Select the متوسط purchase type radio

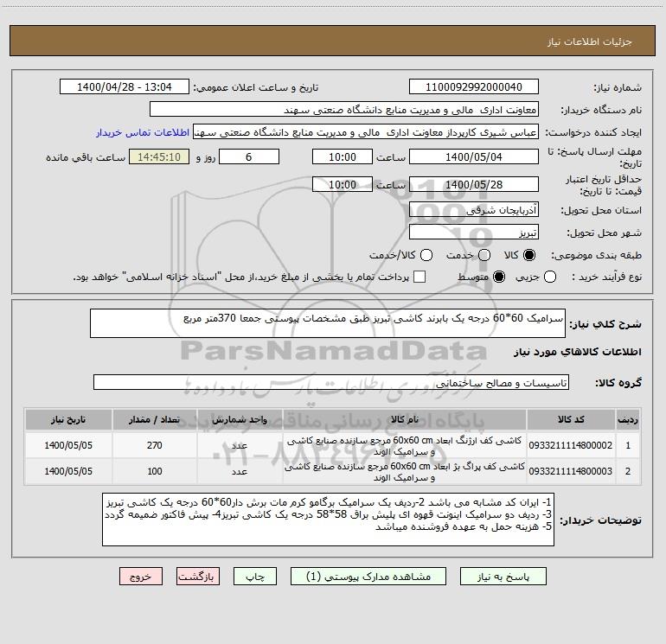click(499, 277)
